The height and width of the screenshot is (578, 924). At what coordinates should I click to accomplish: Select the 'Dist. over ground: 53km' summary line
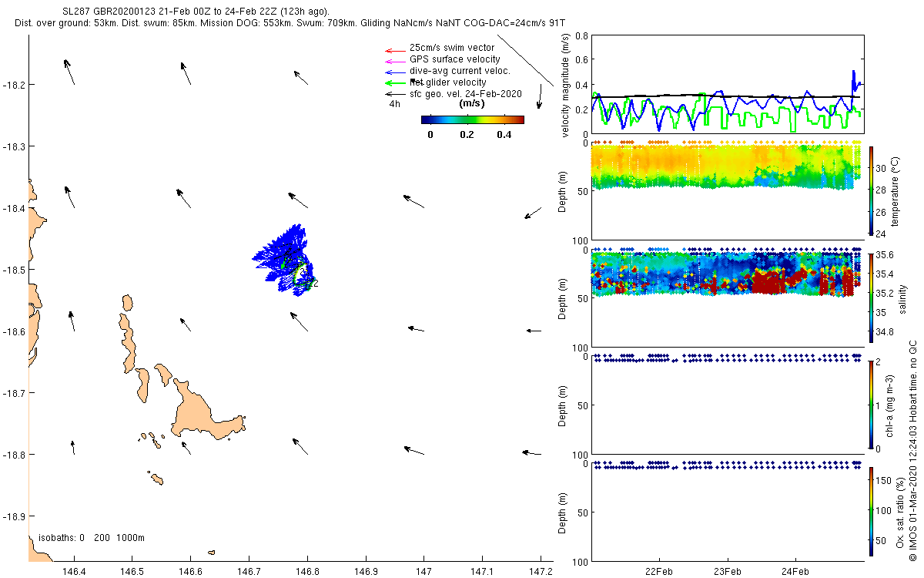pos(290,23)
